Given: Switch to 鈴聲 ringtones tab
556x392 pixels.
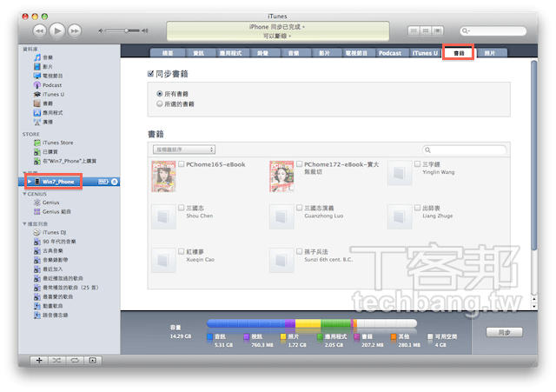Looking at the screenshot, I should [262, 53].
